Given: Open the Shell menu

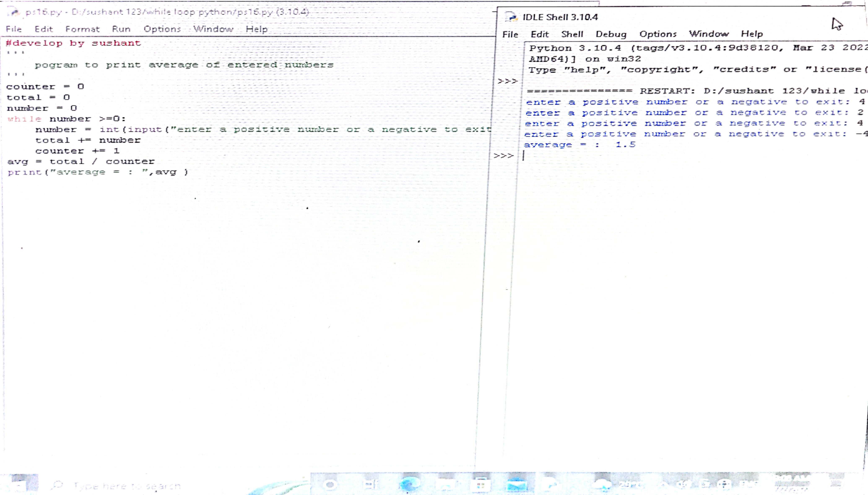Looking at the screenshot, I should [x=572, y=34].
